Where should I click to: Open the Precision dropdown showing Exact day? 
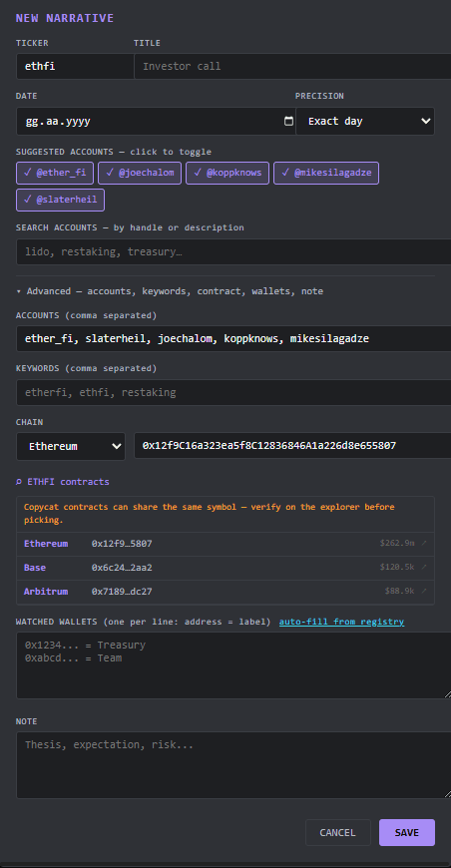pyautogui.click(x=365, y=122)
